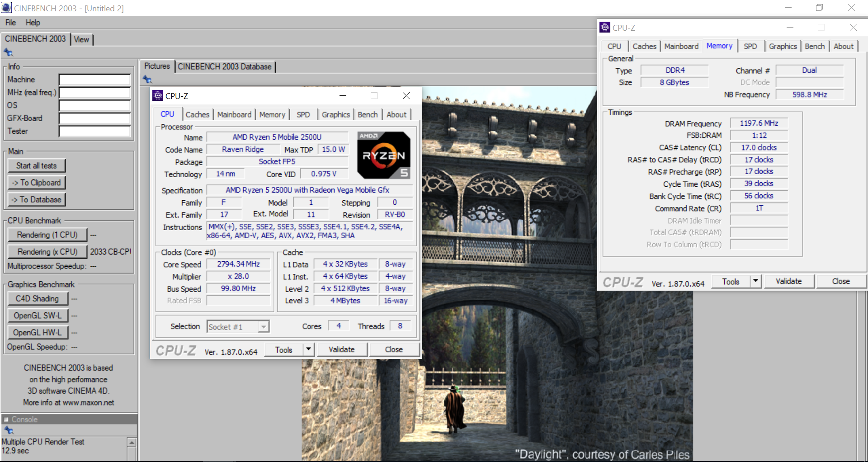Switch to CPU tab in Memory CPU-Z window

(x=614, y=46)
